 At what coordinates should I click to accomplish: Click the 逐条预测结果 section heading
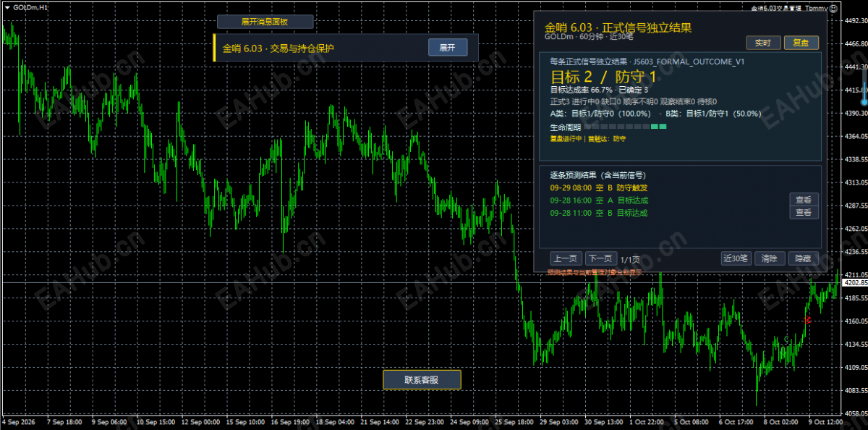click(597, 174)
